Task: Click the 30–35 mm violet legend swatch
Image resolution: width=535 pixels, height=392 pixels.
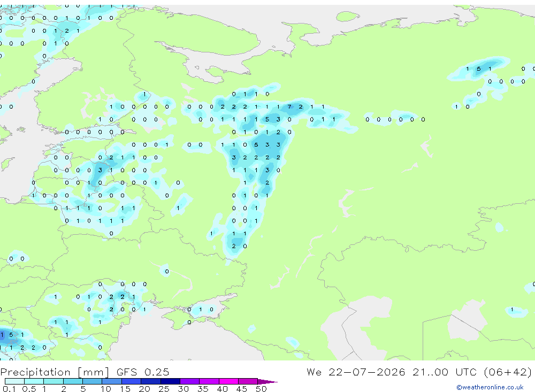Action: coord(189,381)
